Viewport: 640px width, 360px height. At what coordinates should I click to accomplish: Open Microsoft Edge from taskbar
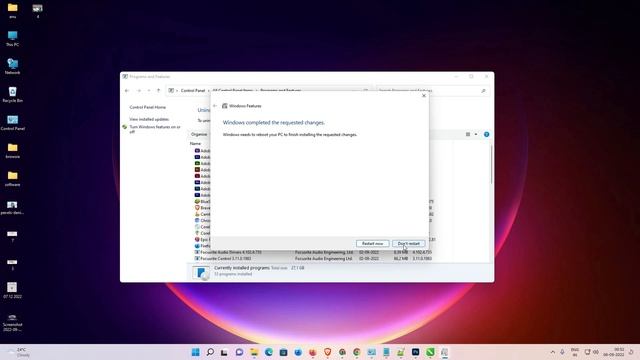pos(269,352)
